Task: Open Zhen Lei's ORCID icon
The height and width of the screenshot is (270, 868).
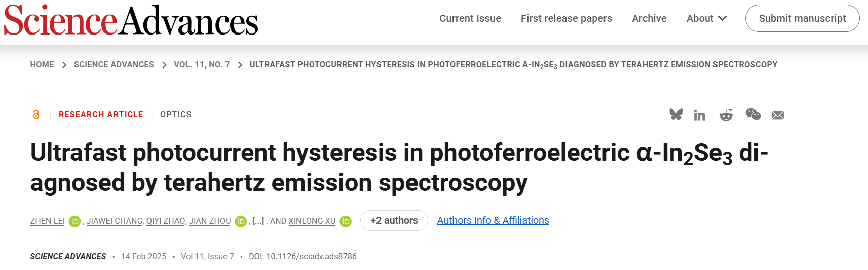Action: 74,221
